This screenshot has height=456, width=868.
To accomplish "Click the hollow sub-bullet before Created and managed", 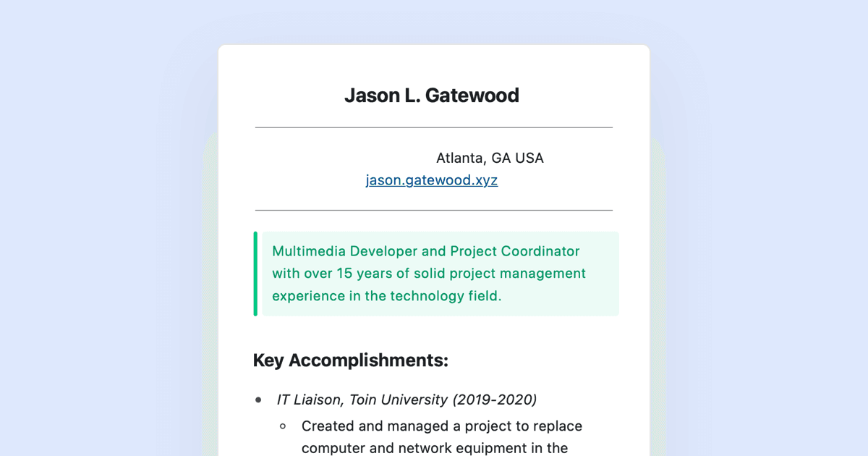I will [x=283, y=426].
